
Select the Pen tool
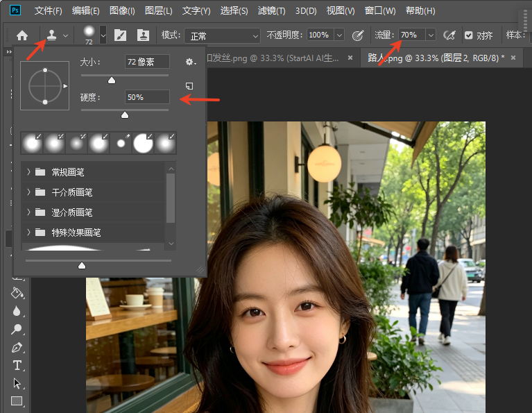pyautogui.click(x=17, y=347)
